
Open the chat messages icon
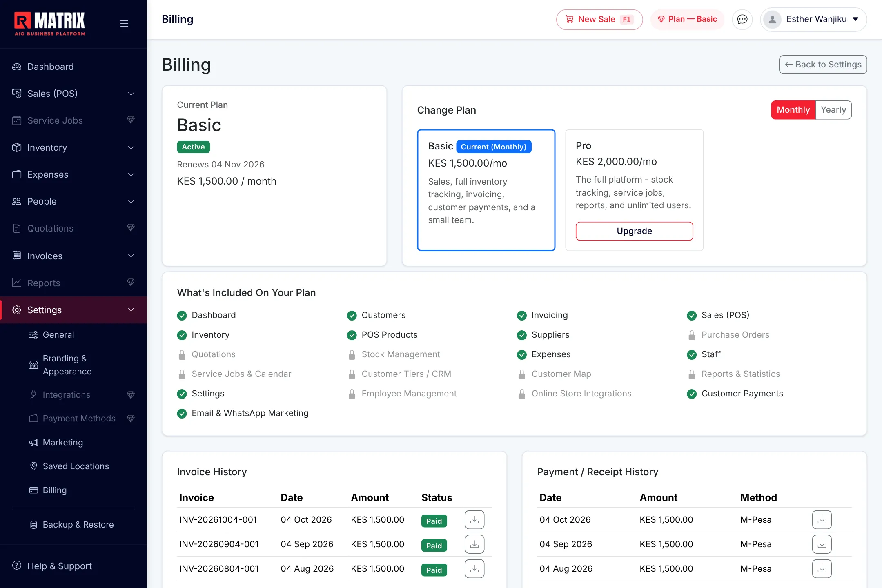[742, 19]
